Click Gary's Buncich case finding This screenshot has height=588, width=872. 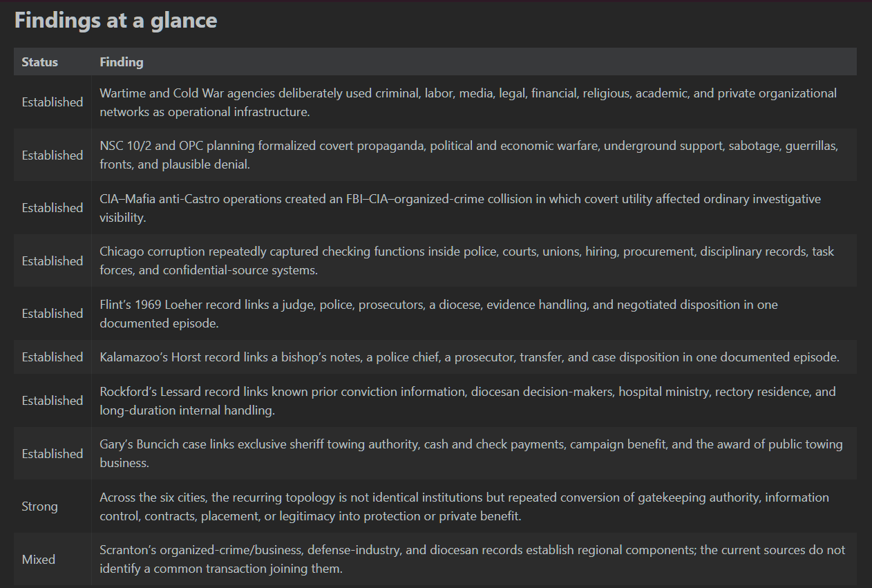point(471,454)
